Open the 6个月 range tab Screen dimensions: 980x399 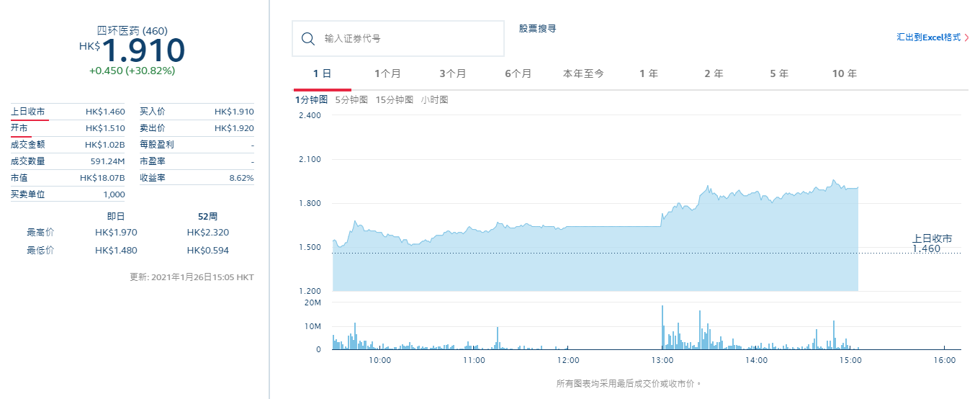click(518, 74)
